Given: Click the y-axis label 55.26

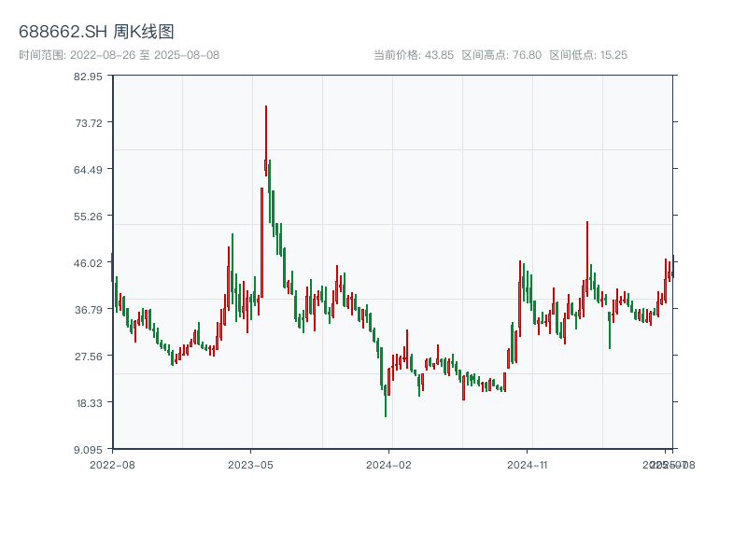Looking at the screenshot, I should 88,217.
